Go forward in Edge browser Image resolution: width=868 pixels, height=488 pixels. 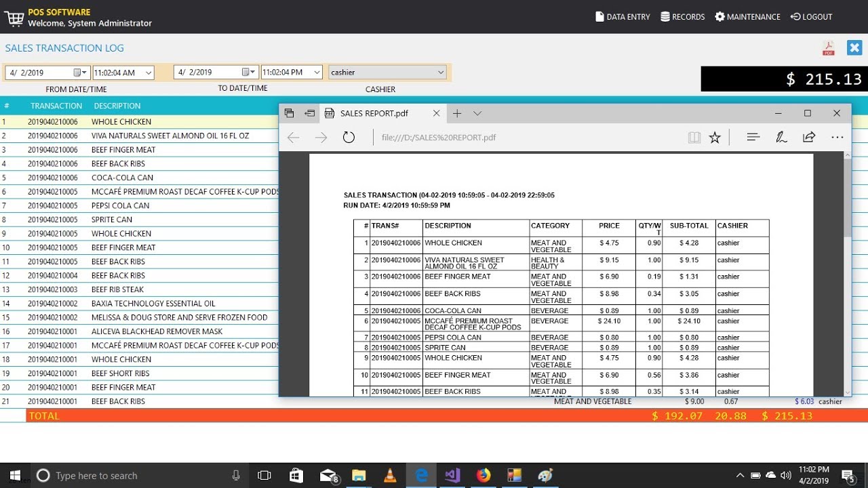click(x=321, y=138)
